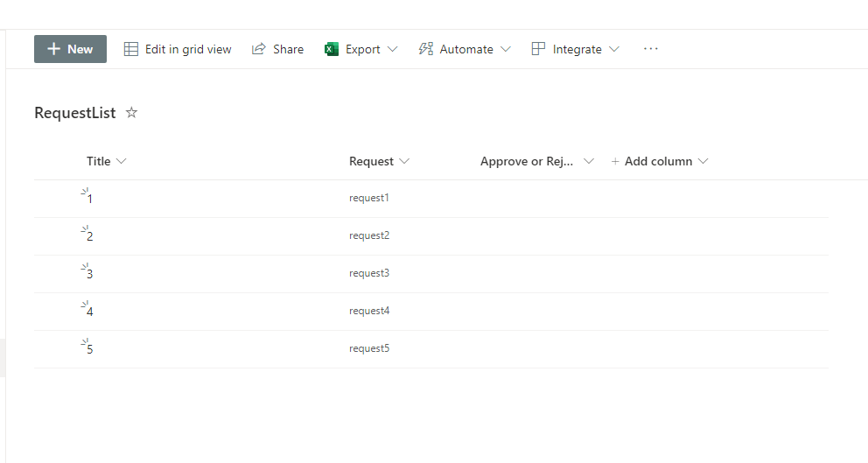Viewport: 868px width, 463px height.
Task: Click the plus icon beside Add column
Action: [615, 161]
